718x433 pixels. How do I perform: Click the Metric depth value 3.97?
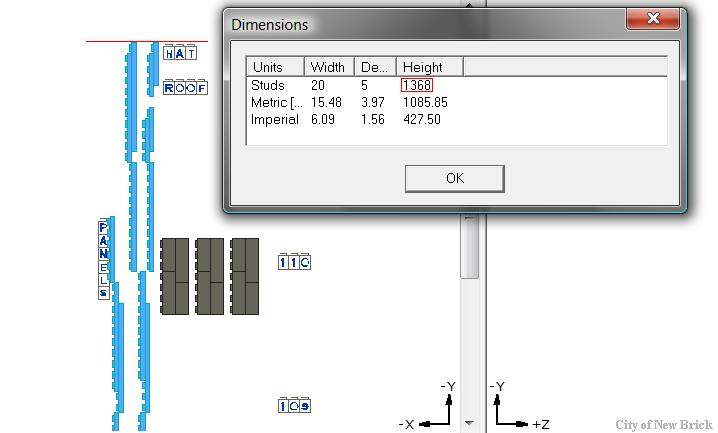click(373, 102)
